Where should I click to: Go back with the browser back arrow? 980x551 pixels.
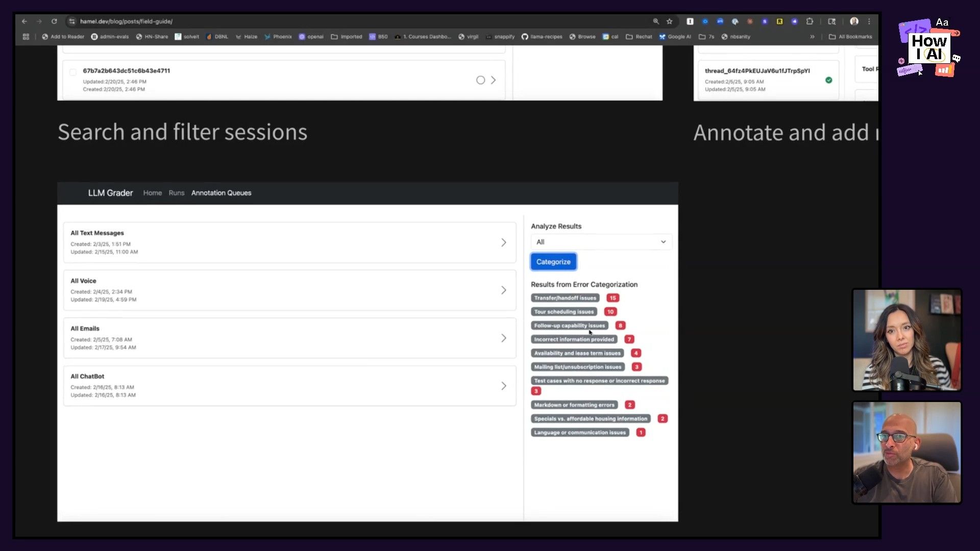click(24, 21)
